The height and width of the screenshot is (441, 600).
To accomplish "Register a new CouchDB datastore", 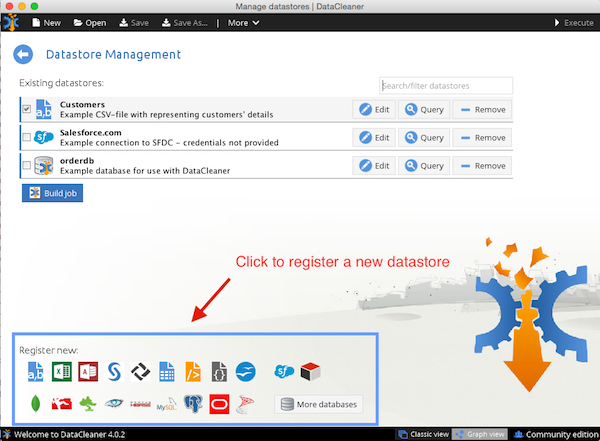I will point(62,404).
